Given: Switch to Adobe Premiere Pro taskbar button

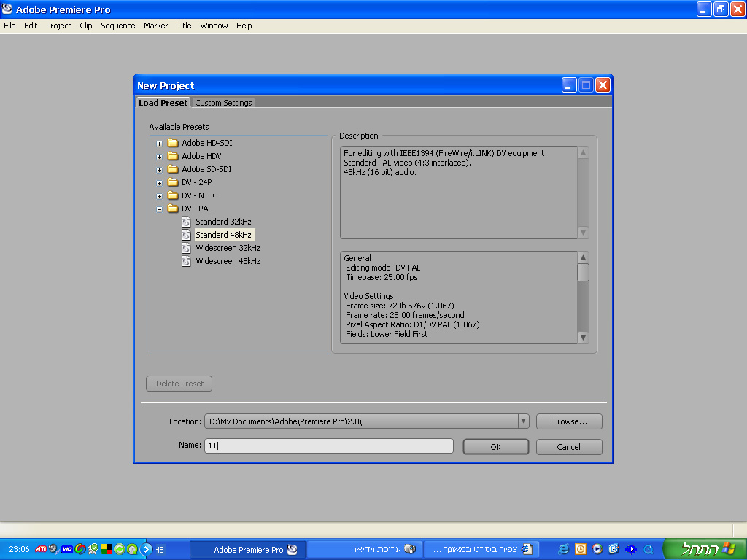Looking at the screenshot, I should (x=248, y=550).
